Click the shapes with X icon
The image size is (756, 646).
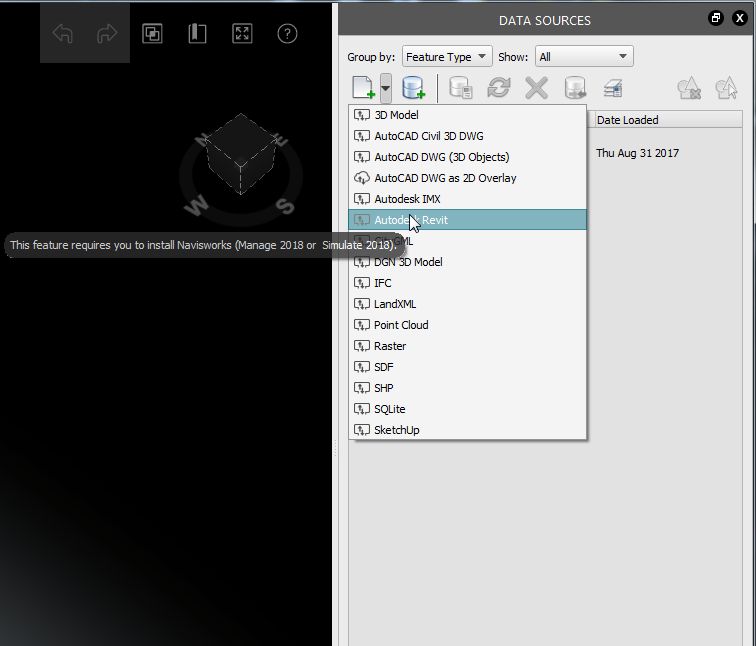point(689,88)
